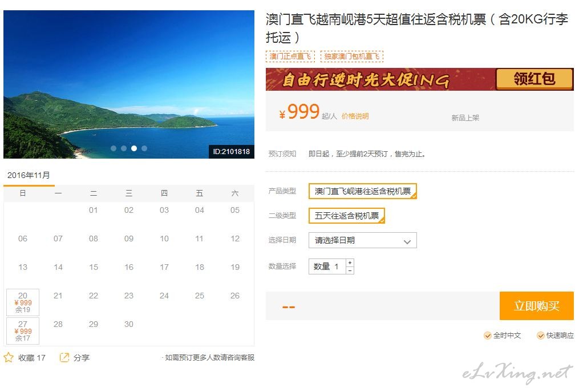
Task: Click the star favorite icon
Action: coord(9,357)
